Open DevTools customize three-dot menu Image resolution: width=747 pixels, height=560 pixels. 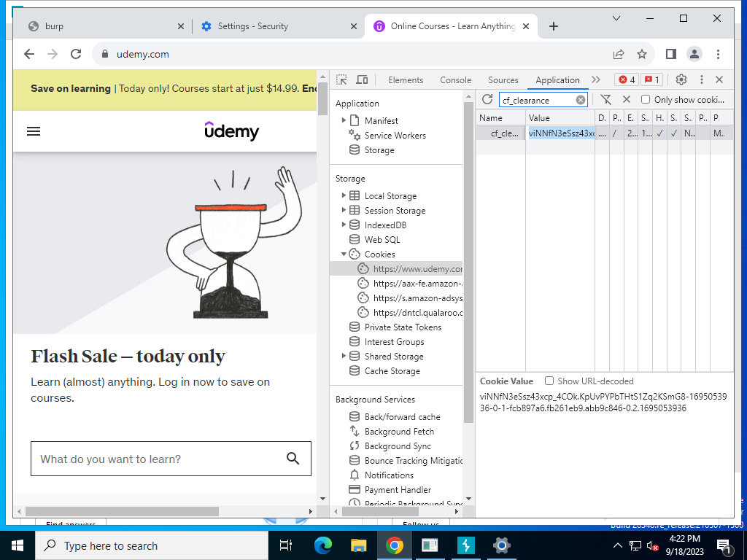click(701, 80)
